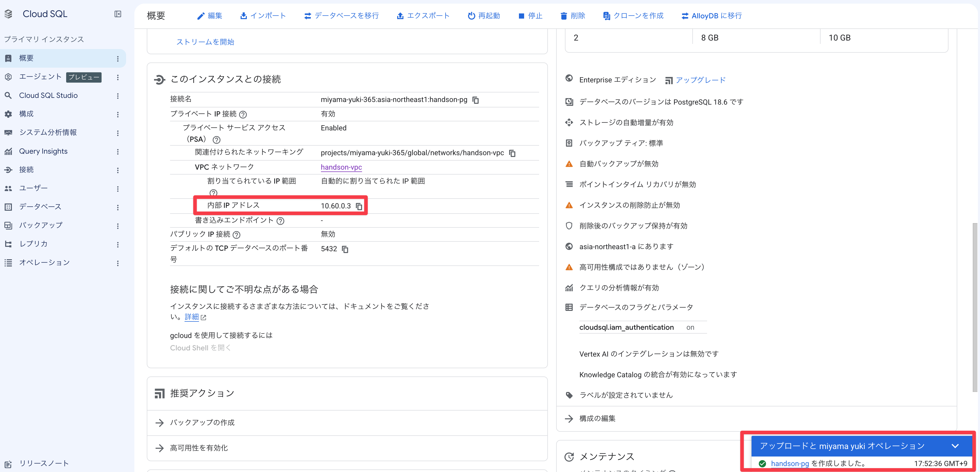Open Cloud SQL Studio from sidebar
Viewport: 980px width, 472px height.
tap(63, 95)
